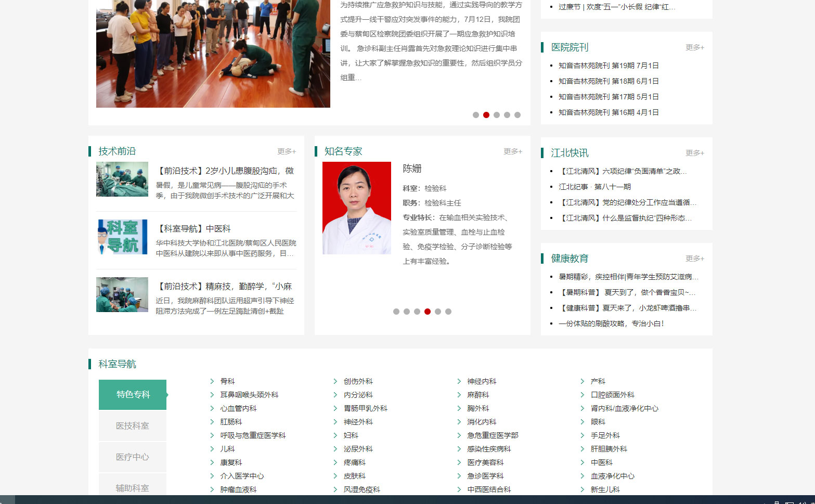
Task: Expand 更多+ for 技术前沿 section
Action: [x=287, y=151]
